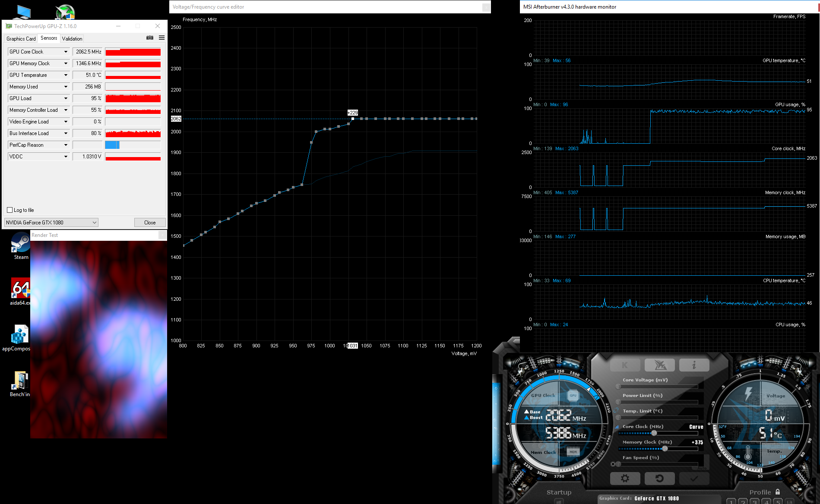Click the GPU Core Clock red sensor graph

coord(133,52)
